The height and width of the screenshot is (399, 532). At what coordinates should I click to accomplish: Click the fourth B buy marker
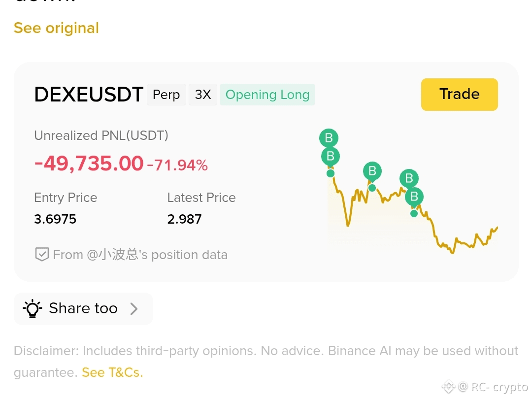click(x=409, y=178)
